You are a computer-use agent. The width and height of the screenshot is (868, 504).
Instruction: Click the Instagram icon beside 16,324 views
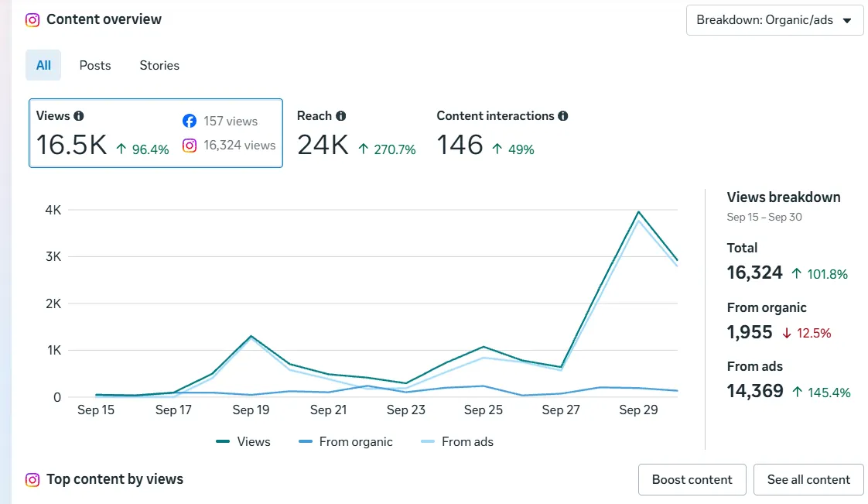tap(190, 145)
